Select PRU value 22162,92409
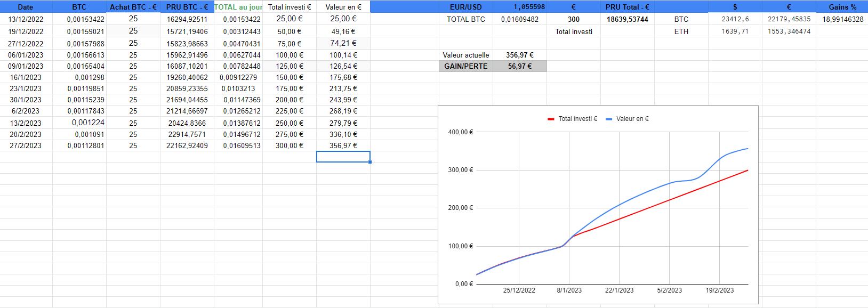This screenshot has width=868, height=308. [187, 145]
